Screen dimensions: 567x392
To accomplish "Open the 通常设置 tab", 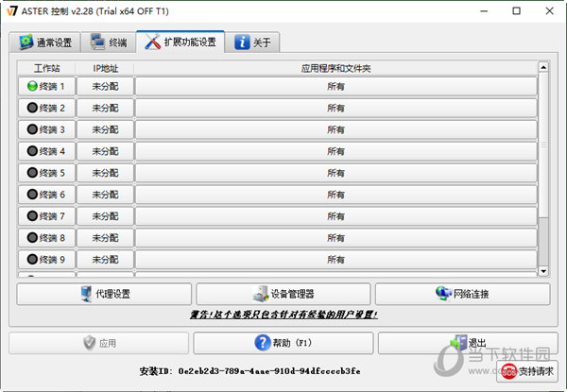I will coord(44,43).
